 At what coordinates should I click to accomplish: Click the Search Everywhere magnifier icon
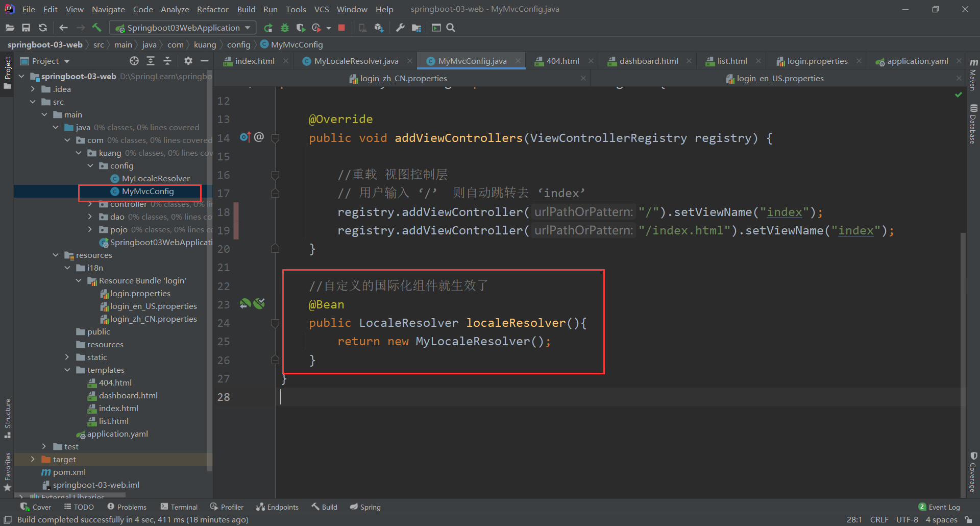[451, 28]
